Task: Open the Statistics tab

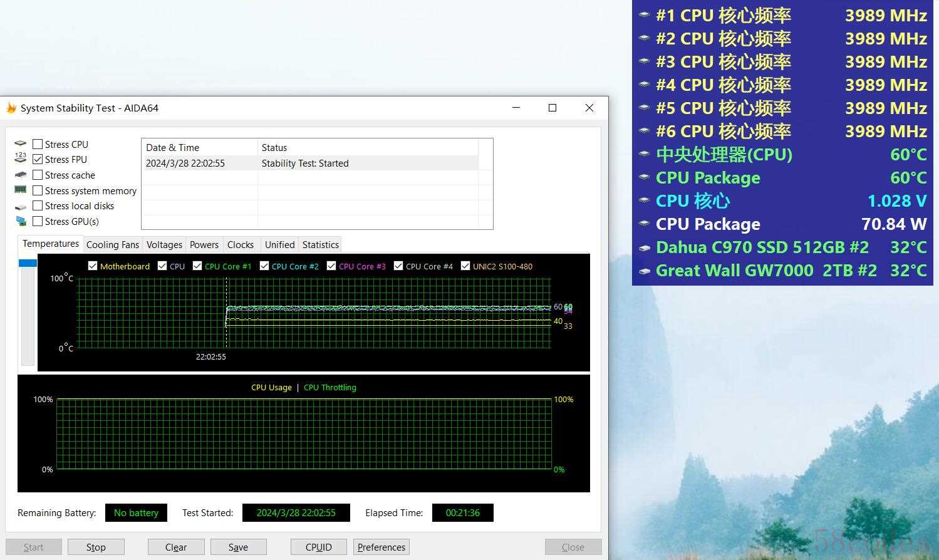Action: pos(321,245)
